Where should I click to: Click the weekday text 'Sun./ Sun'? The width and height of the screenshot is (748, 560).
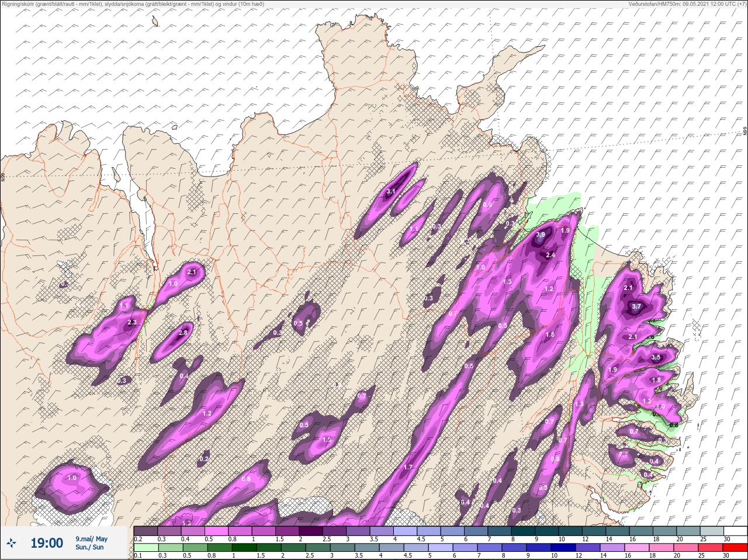(89, 548)
